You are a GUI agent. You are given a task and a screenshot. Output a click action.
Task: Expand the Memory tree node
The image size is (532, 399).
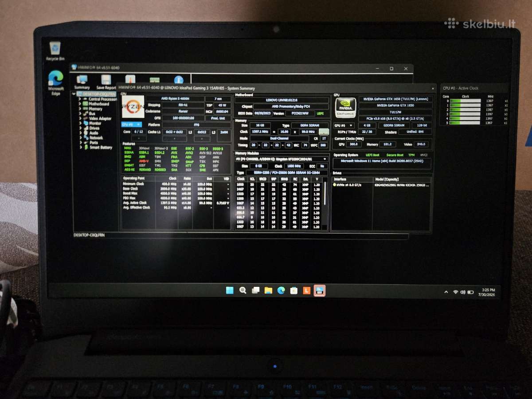click(x=80, y=109)
